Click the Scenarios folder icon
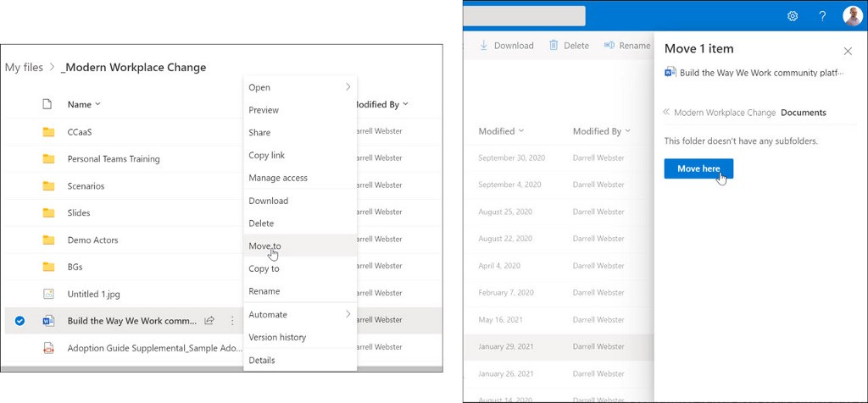Image resolution: width=868 pixels, height=403 pixels. [x=48, y=185]
